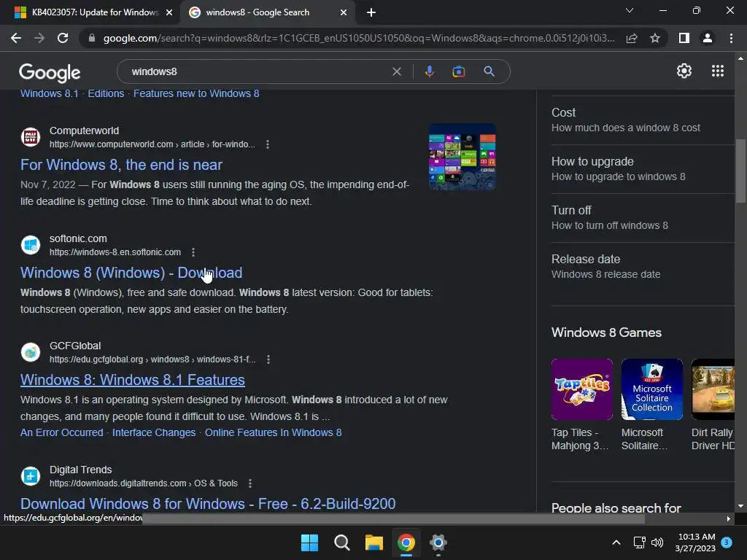Open more options for Digital Trends result

pyautogui.click(x=250, y=483)
